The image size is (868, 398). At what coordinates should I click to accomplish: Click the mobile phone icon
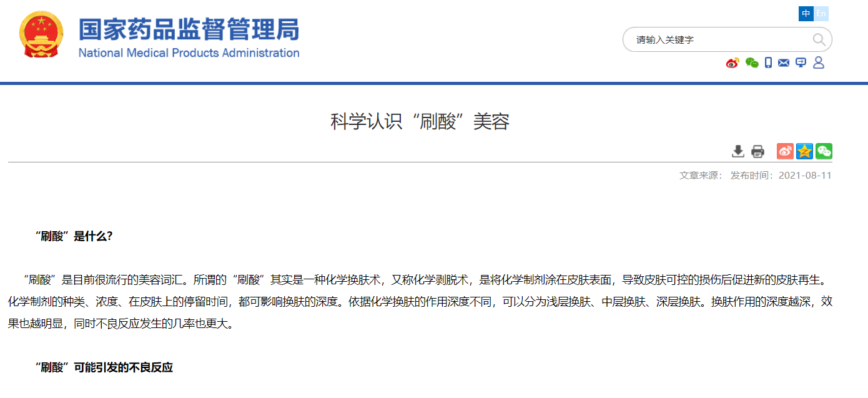769,63
